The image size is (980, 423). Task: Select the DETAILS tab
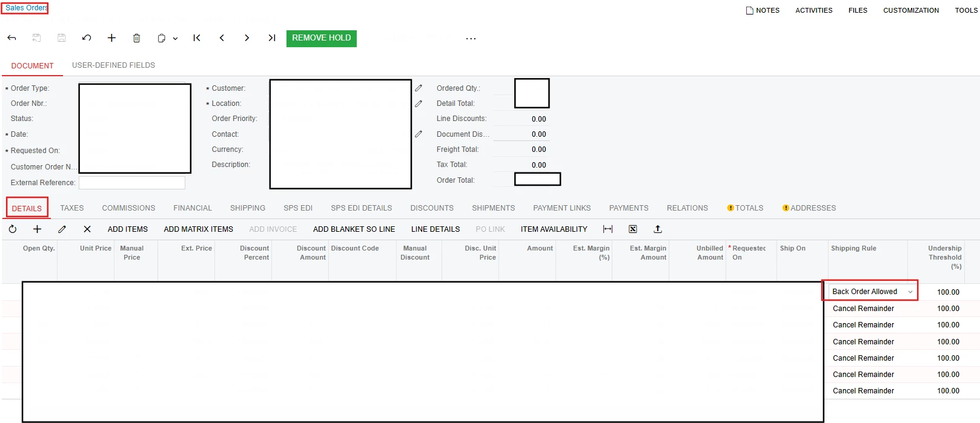pos(27,208)
